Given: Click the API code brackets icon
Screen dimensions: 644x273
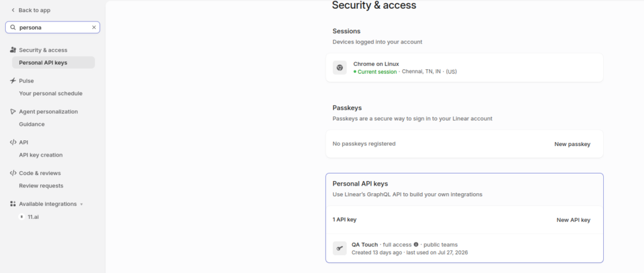Looking at the screenshot, I should pos(13,142).
